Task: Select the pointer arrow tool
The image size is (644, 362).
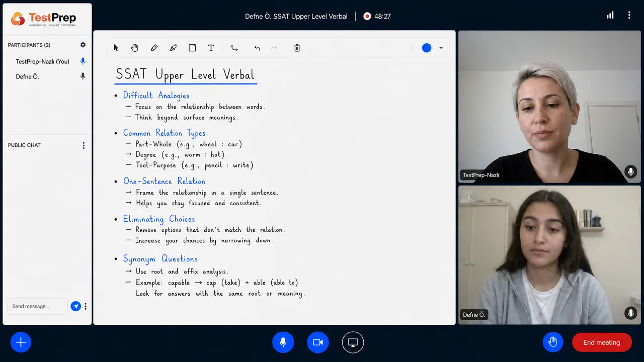Action: [x=116, y=48]
